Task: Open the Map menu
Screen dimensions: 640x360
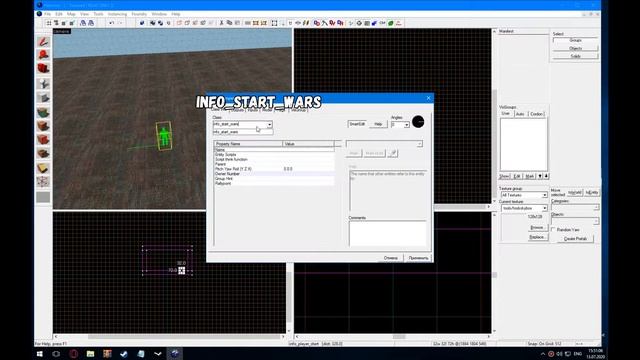Action: coord(71,14)
